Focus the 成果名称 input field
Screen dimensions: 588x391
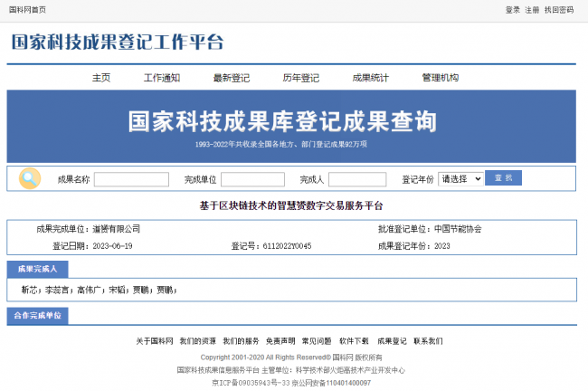[131, 179]
